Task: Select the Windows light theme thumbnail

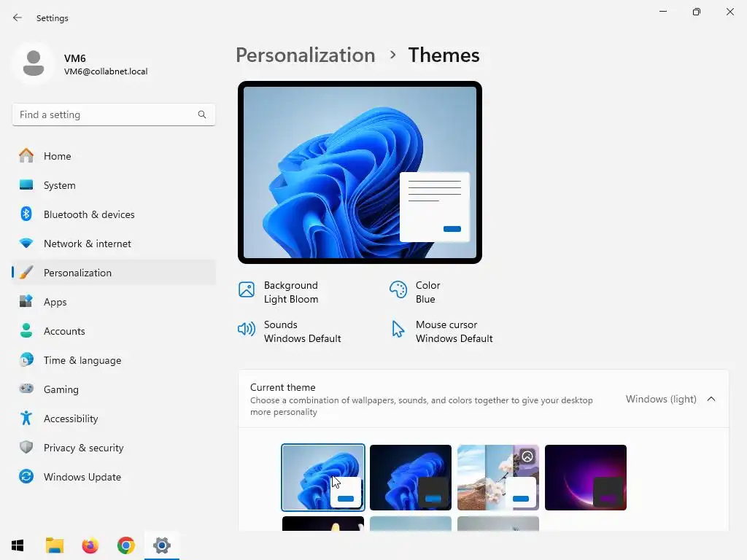Action: [323, 478]
